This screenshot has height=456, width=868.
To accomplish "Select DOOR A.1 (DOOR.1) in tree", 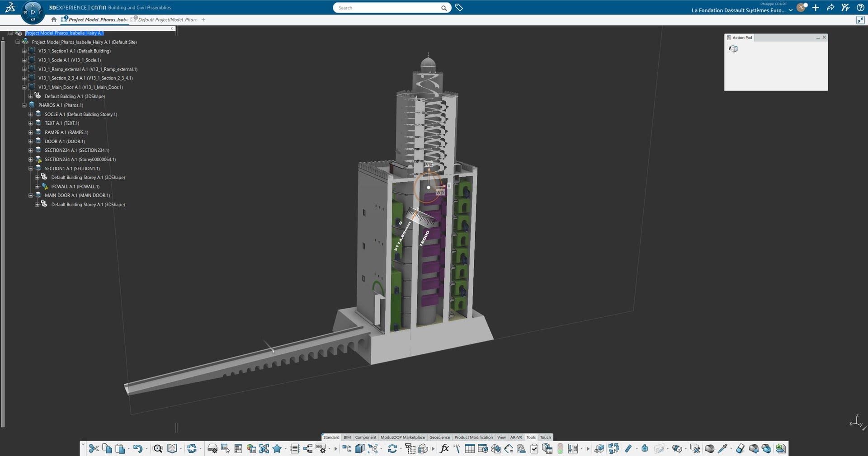I will (x=65, y=141).
